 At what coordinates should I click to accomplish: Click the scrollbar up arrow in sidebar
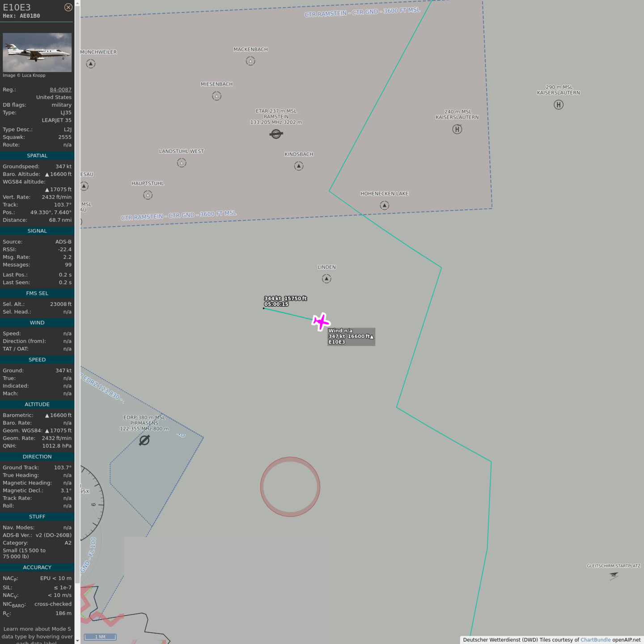pyautogui.click(x=77, y=3)
